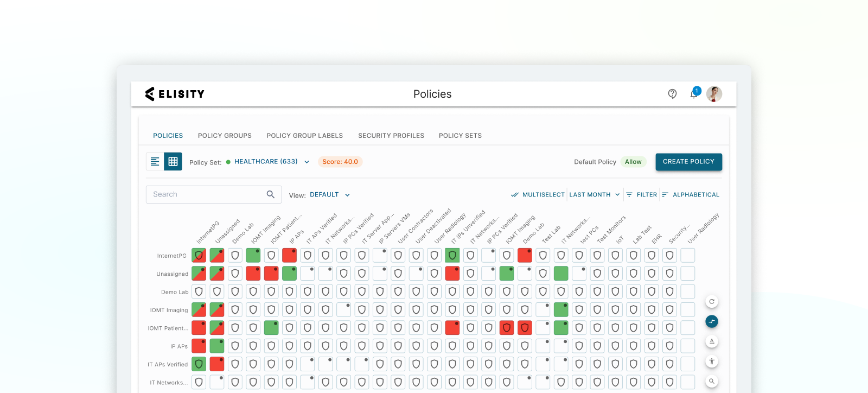868x393 pixels.
Task: Click the 'User Contractors' column header
Action: pos(416,227)
